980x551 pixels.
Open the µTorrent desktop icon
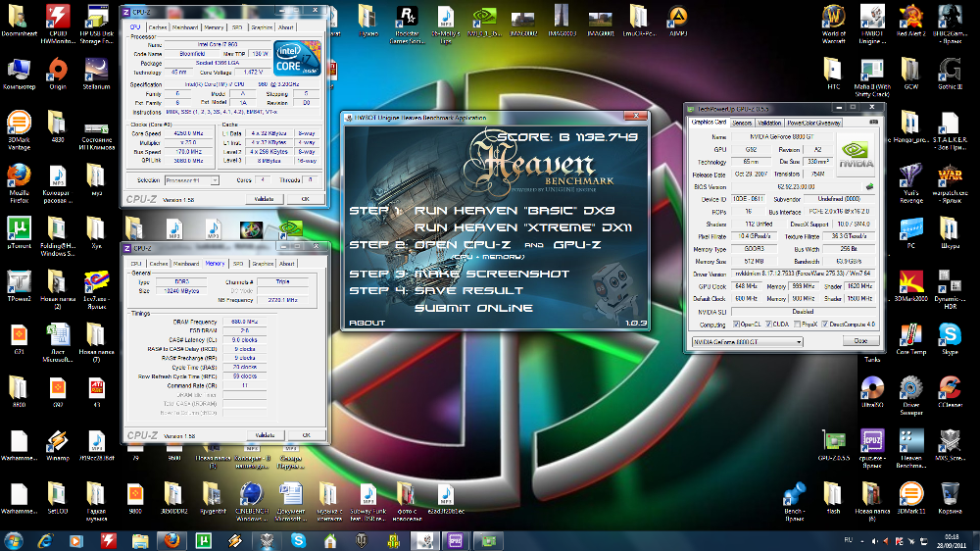coord(19,232)
